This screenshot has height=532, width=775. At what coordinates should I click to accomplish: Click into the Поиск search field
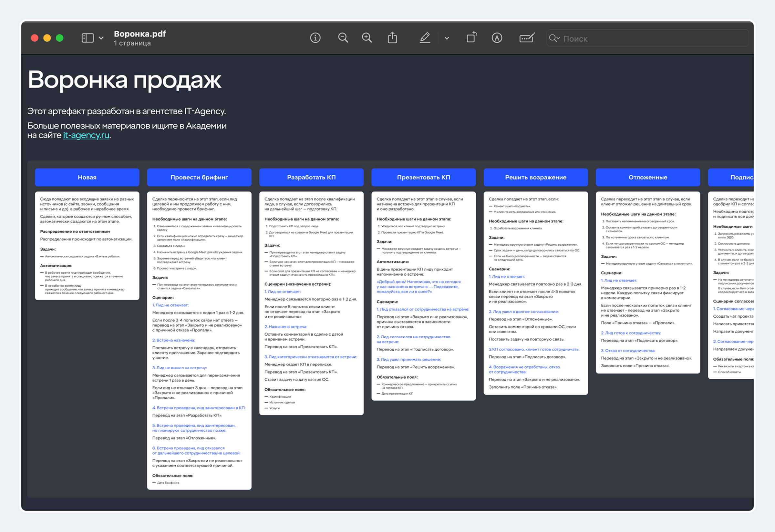(648, 38)
